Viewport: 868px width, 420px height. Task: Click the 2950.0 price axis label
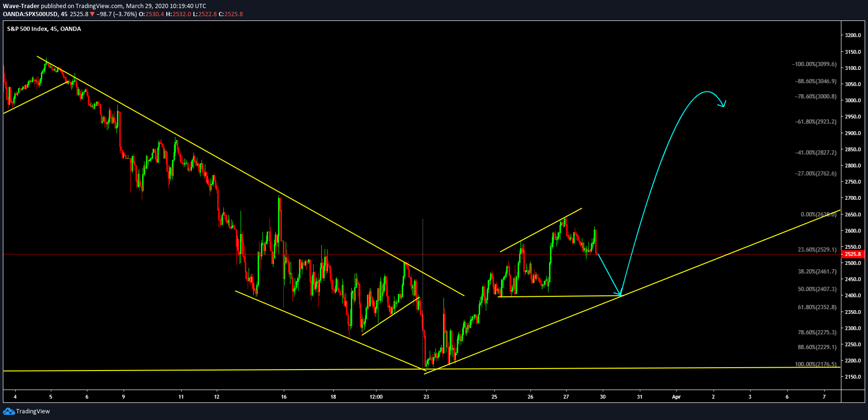click(853, 117)
